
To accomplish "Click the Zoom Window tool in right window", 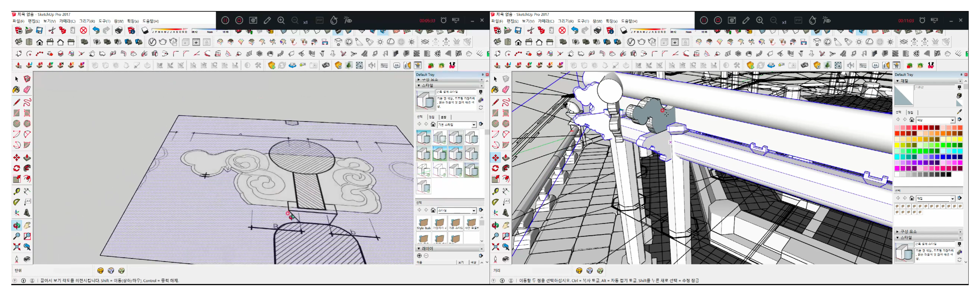I will (505, 236).
